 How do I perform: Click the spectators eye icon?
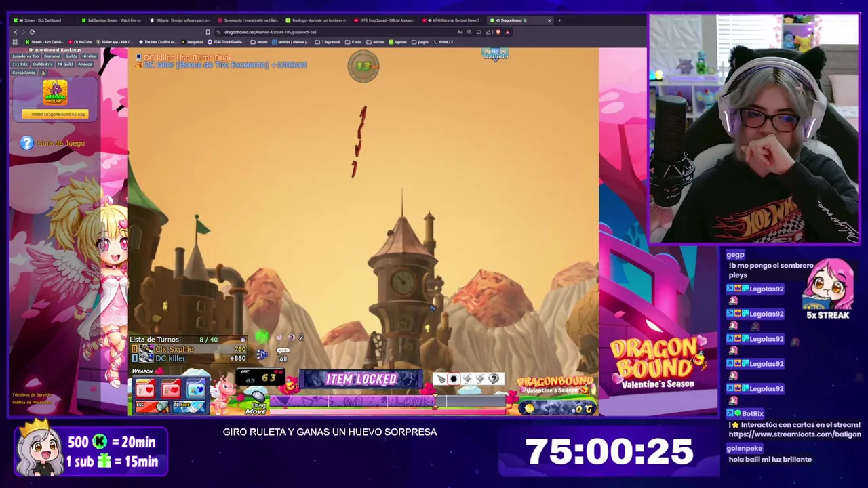point(292,338)
